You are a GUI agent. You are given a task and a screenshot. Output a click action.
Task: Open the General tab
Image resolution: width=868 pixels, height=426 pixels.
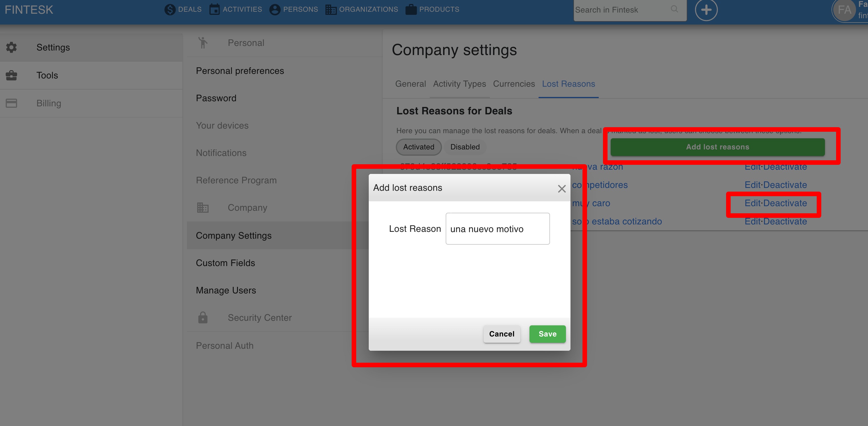tap(410, 84)
